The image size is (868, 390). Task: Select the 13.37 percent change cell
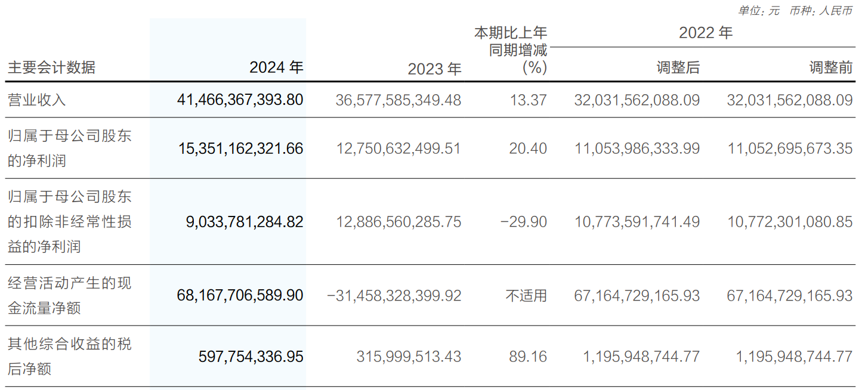(528, 100)
